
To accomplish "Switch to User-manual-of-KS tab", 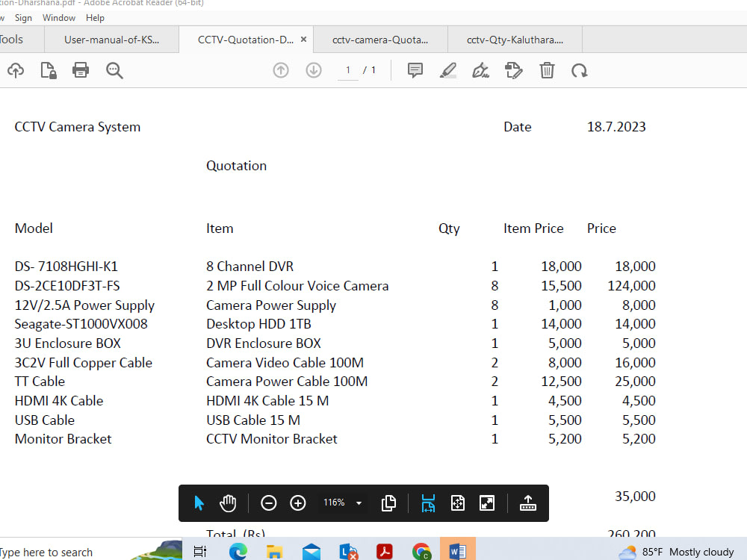I will click(111, 40).
